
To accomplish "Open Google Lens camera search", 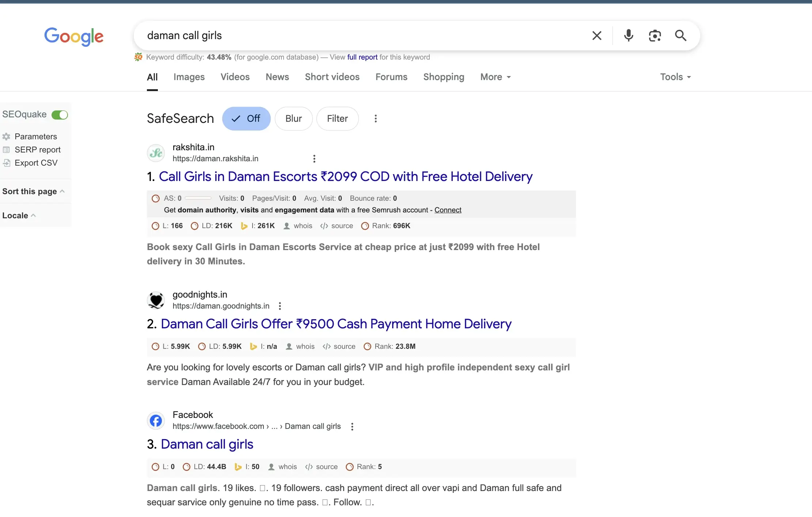I will click(x=654, y=35).
